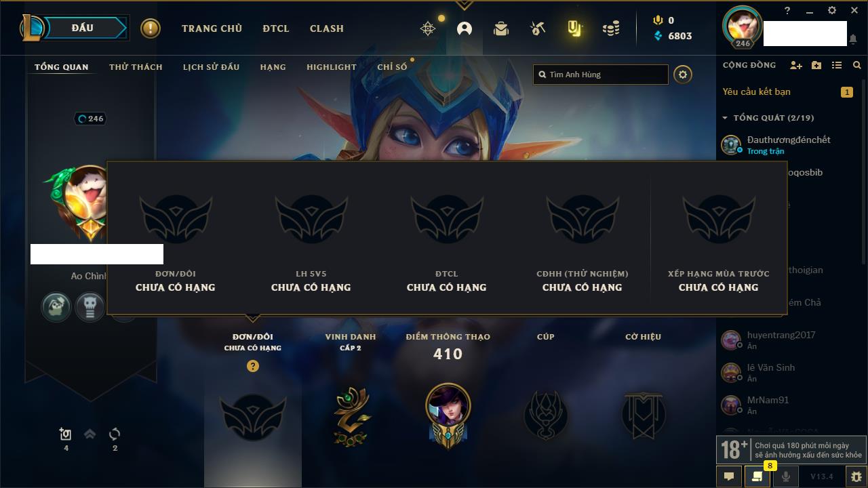
Task: Click the add friend icon
Action: pos(796,65)
